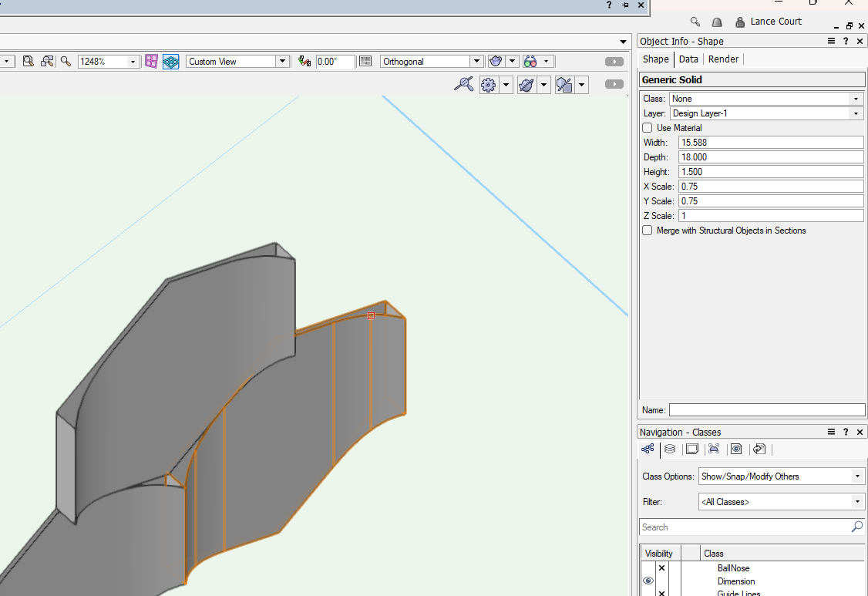This screenshot has height=596, width=868.
Task: Open the Navigation panel menu button
Action: (831, 432)
